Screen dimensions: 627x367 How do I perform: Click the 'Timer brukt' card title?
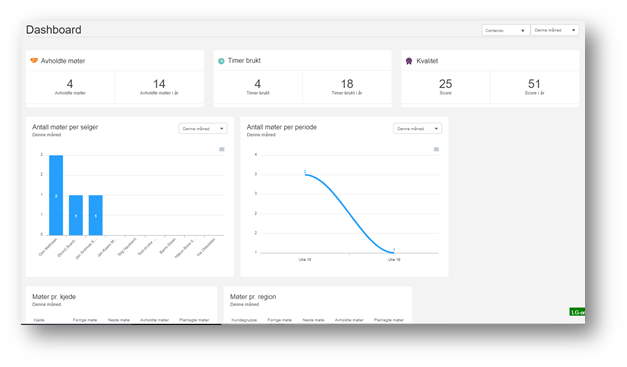pos(244,60)
